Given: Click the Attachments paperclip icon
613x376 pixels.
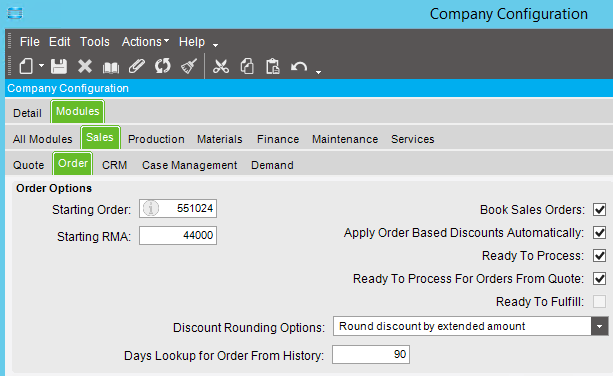Looking at the screenshot, I should point(136,66).
